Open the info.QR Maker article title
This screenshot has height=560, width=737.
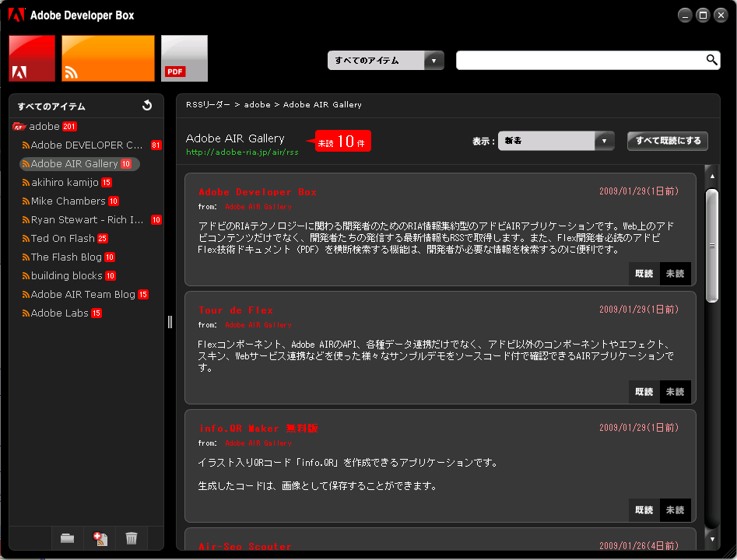point(258,429)
